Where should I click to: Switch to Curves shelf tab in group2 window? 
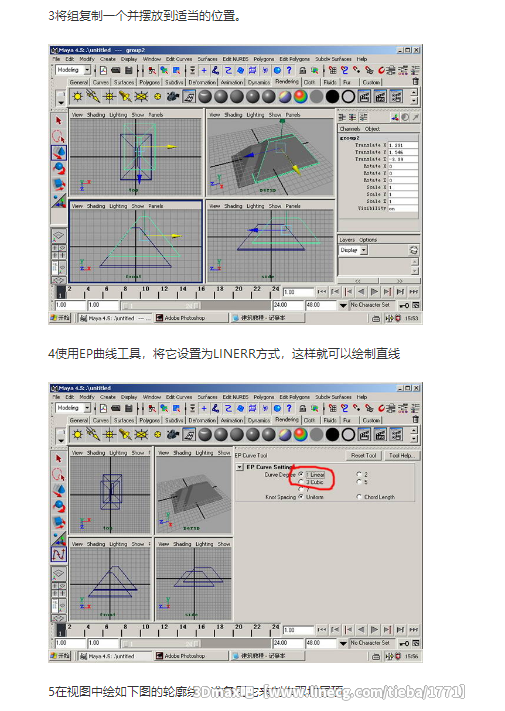[101, 82]
